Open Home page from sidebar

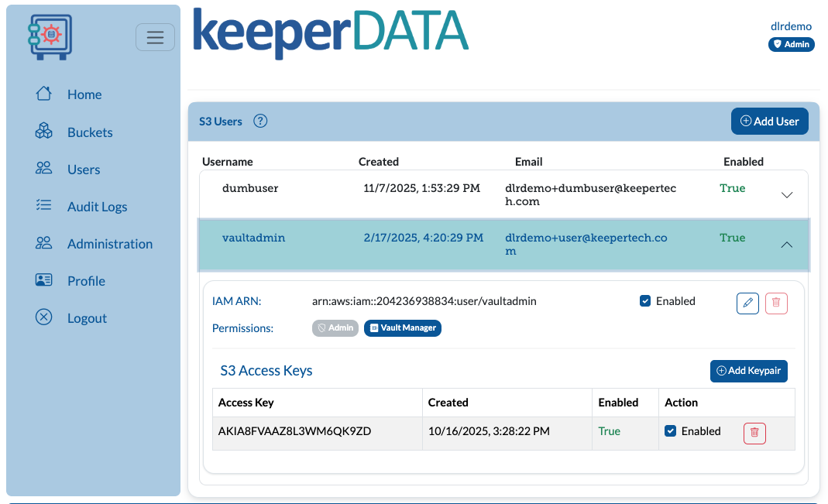(84, 94)
